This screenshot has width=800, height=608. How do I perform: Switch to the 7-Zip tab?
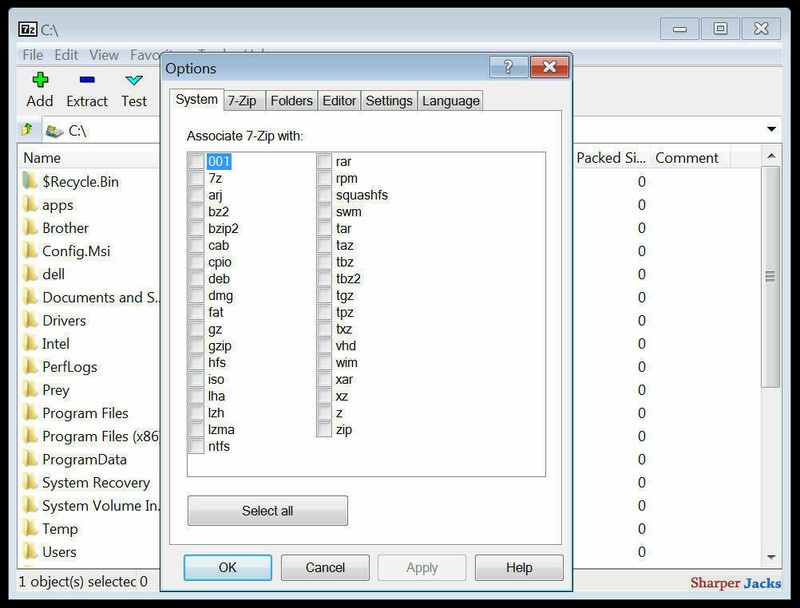click(242, 101)
